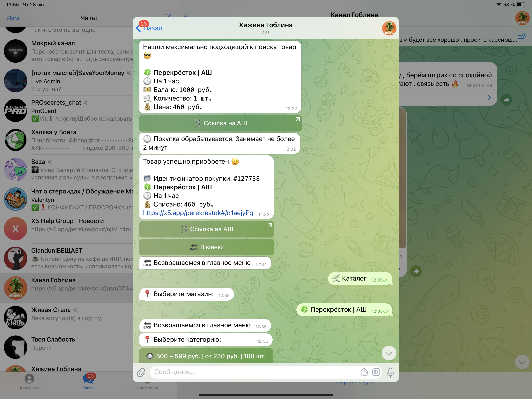
Task: Tap the Мокрый канал avatar
Action: pos(16,51)
